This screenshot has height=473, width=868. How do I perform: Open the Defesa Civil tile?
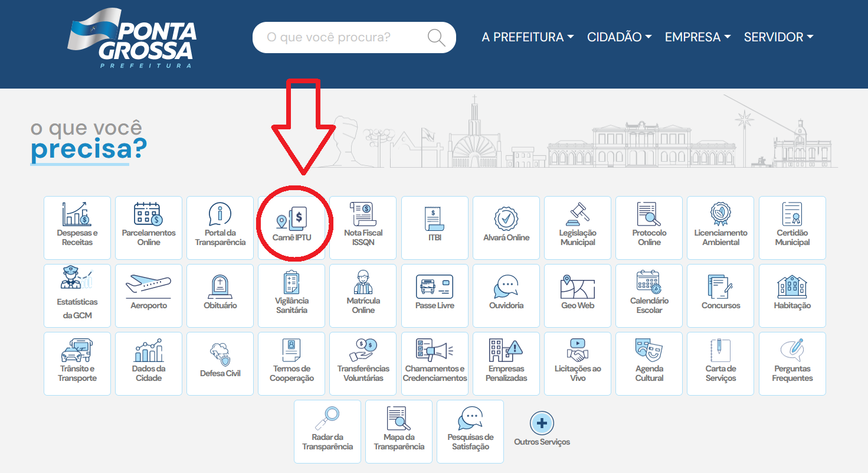pyautogui.click(x=220, y=364)
